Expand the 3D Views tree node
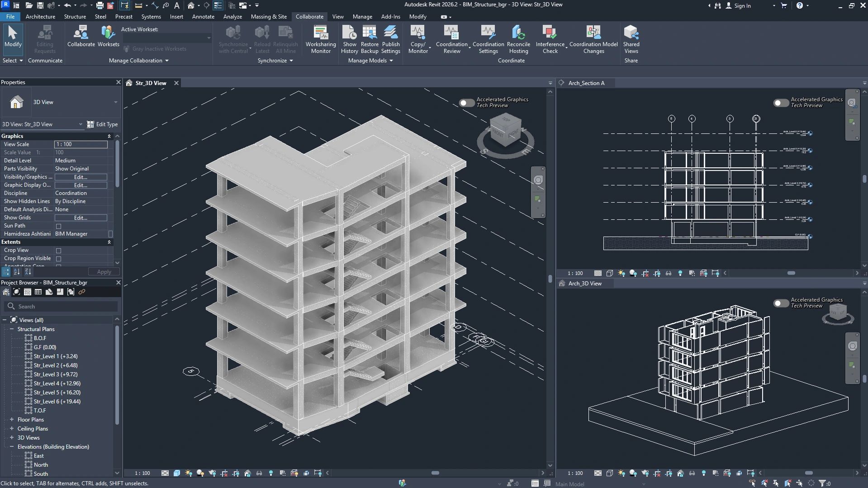The image size is (868, 488). 12,438
